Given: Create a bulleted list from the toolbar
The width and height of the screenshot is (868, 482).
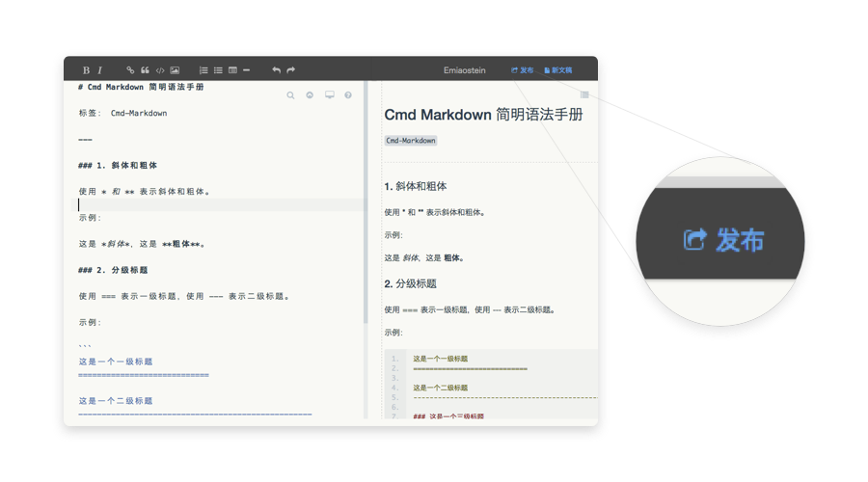Looking at the screenshot, I should [x=218, y=70].
